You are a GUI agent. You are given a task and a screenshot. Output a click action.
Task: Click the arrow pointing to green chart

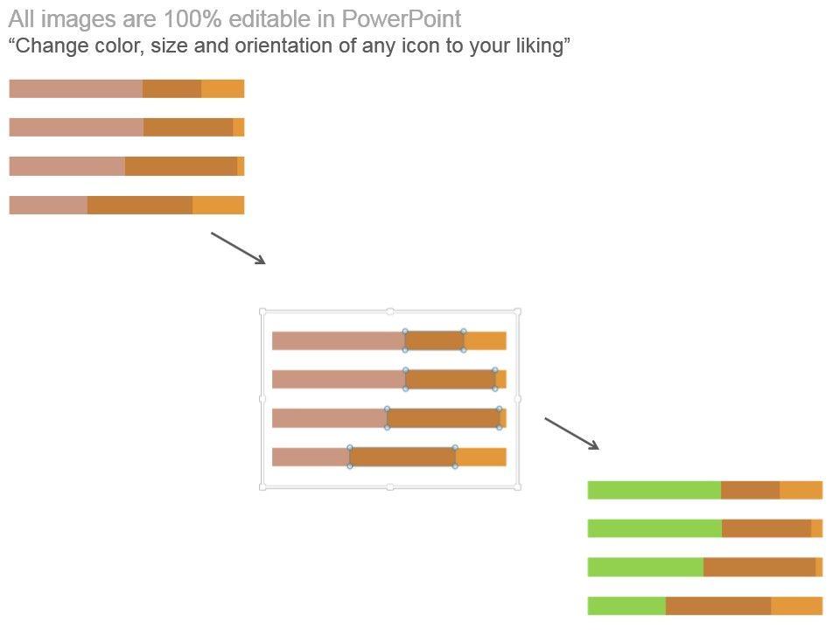pos(571,433)
